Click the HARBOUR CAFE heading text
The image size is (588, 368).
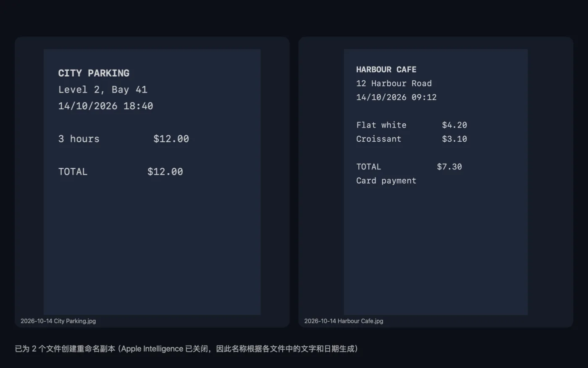pyautogui.click(x=386, y=69)
